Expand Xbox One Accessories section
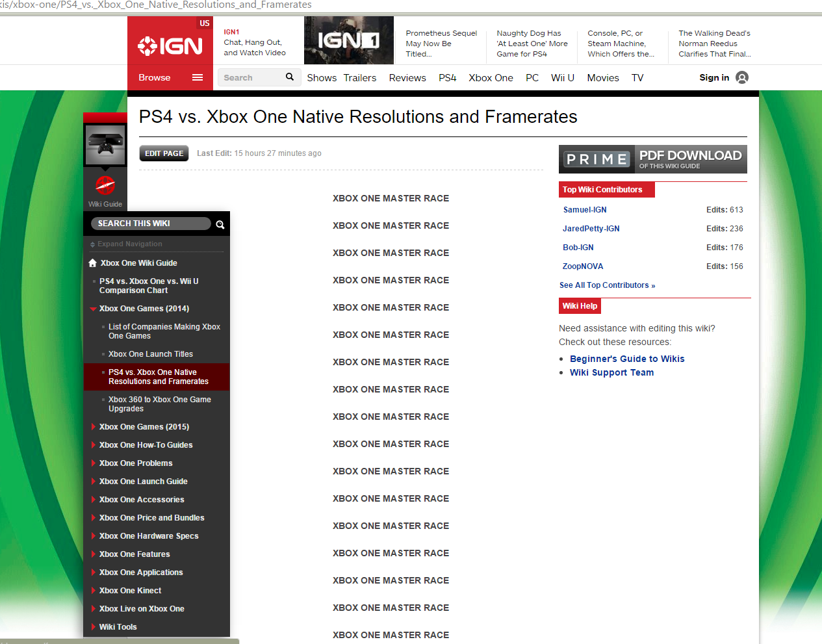 tap(94, 500)
